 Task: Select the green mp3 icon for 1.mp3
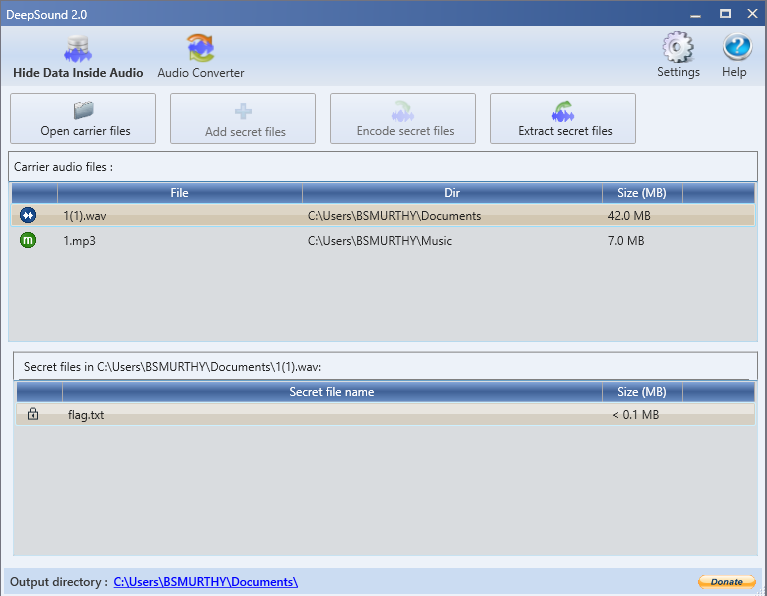pos(28,240)
